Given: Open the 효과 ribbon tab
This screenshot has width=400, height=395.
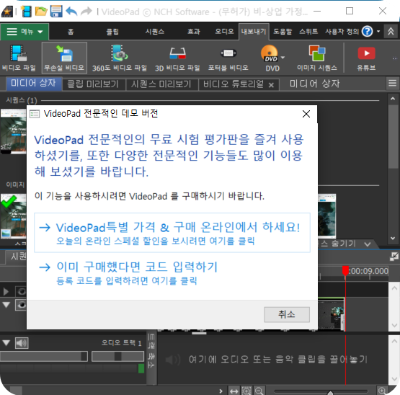Looking at the screenshot, I should tap(194, 32).
